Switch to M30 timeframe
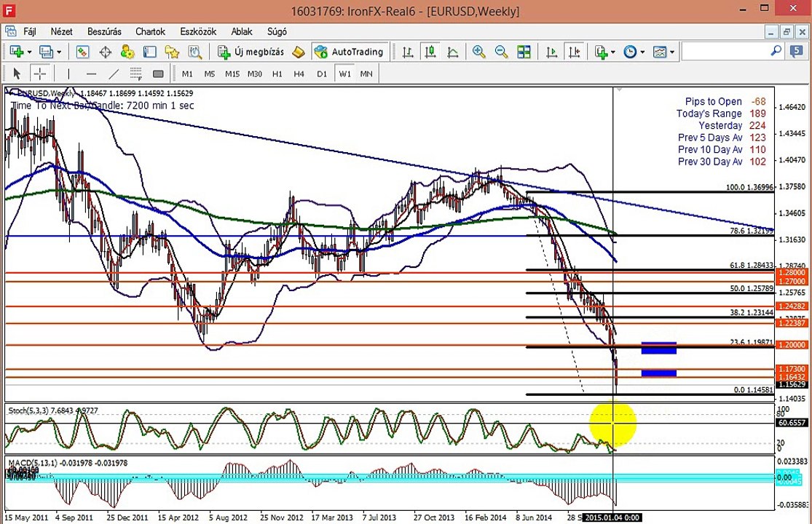This screenshot has width=812, height=524. [x=254, y=74]
